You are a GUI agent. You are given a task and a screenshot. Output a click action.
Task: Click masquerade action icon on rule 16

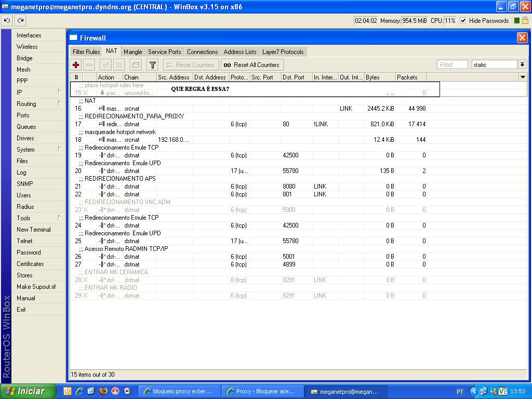point(101,109)
